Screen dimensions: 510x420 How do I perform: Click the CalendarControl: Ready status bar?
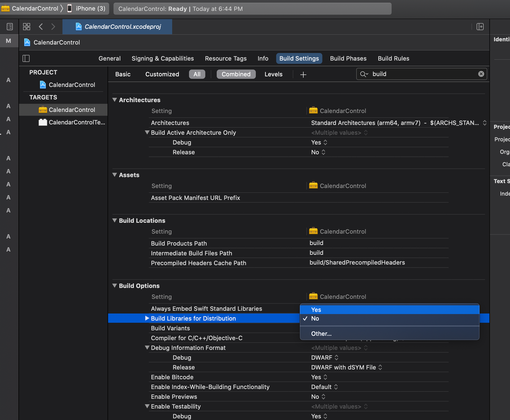[252, 9]
